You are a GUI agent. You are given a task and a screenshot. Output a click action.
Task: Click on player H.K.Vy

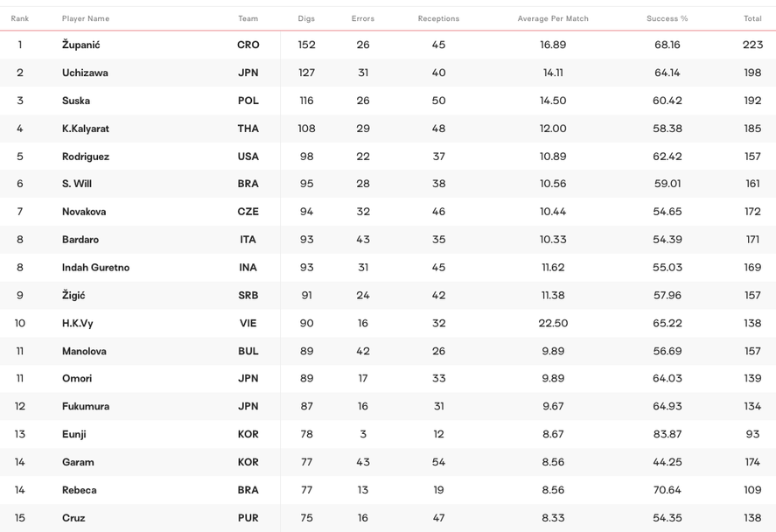click(x=78, y=323)
